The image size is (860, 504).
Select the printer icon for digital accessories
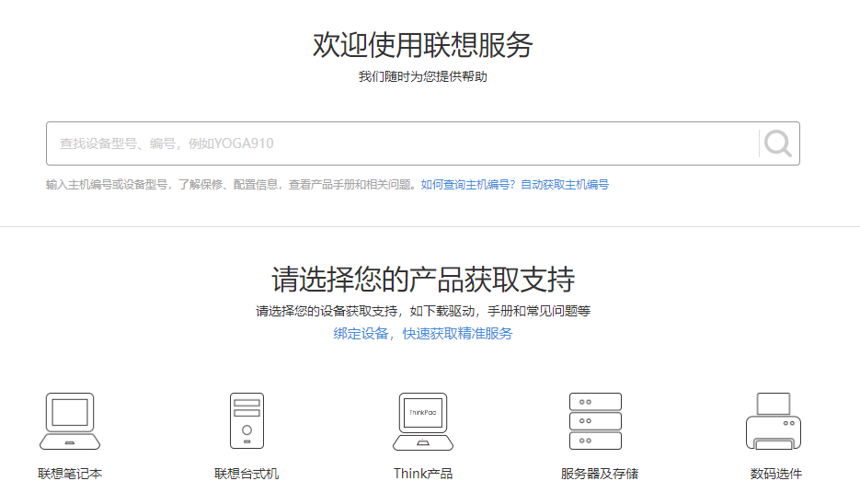click(773, 421)
